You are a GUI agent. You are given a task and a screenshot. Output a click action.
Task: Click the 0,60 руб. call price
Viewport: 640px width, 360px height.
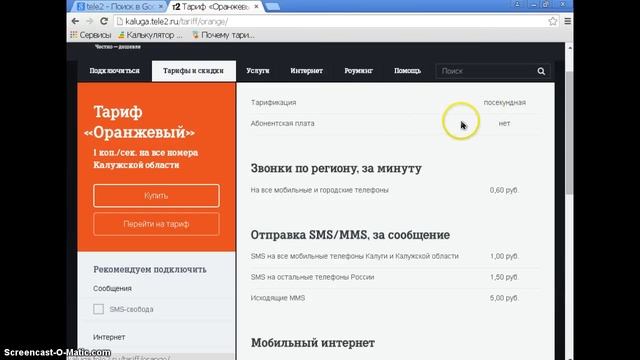point(504,190)
